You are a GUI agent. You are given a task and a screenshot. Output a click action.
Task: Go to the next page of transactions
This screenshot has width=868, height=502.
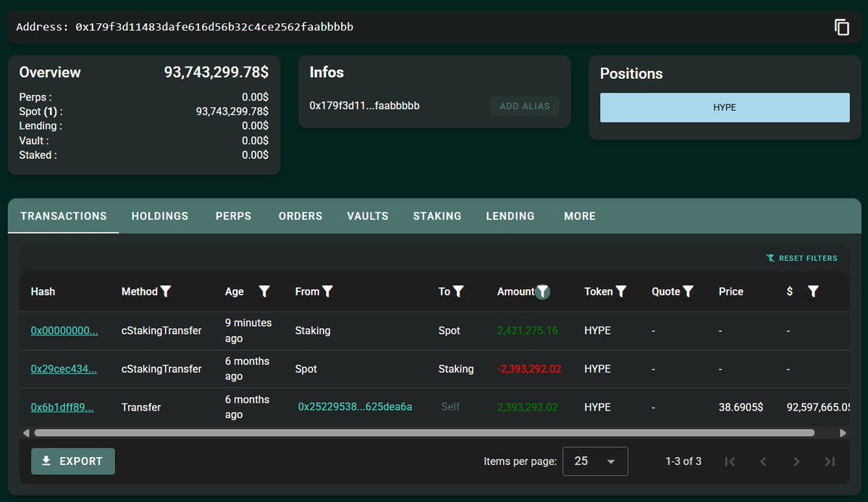[x=796, y=461]
